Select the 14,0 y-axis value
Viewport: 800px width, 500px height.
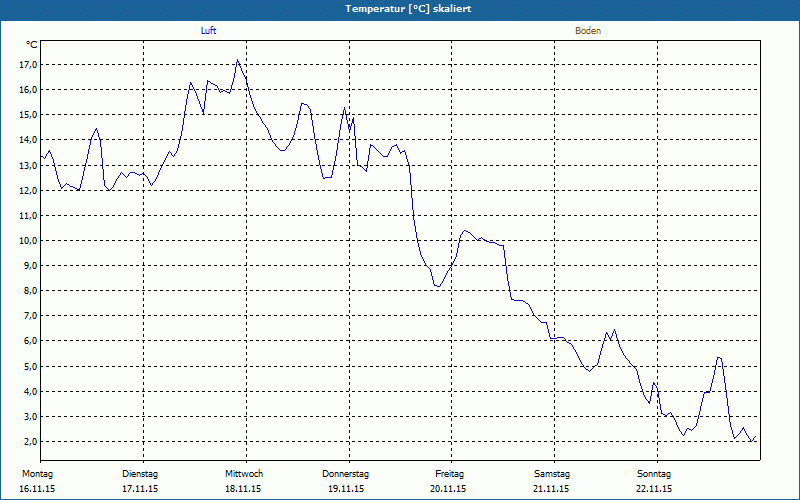point(29,140)
